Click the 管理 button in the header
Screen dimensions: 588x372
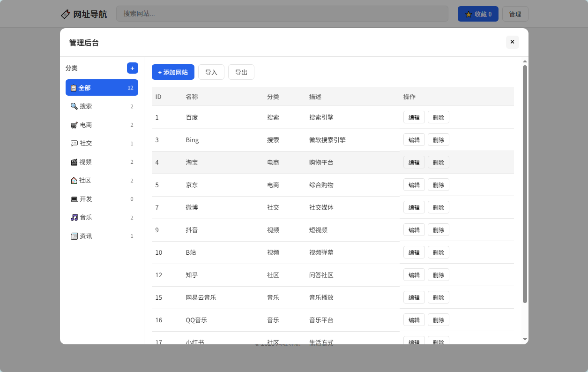[x=515, y=14]
